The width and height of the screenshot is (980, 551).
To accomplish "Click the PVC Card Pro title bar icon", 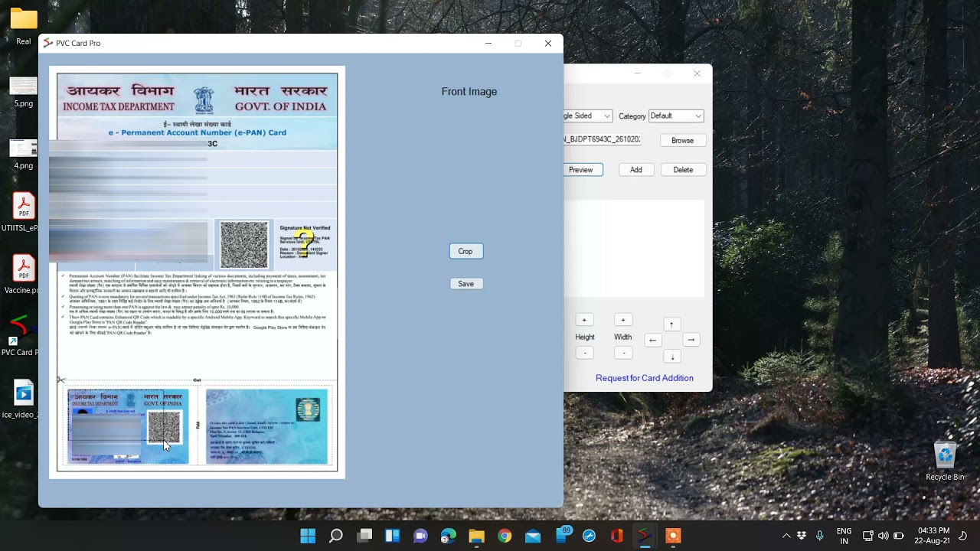I will (x=48, y=44).
